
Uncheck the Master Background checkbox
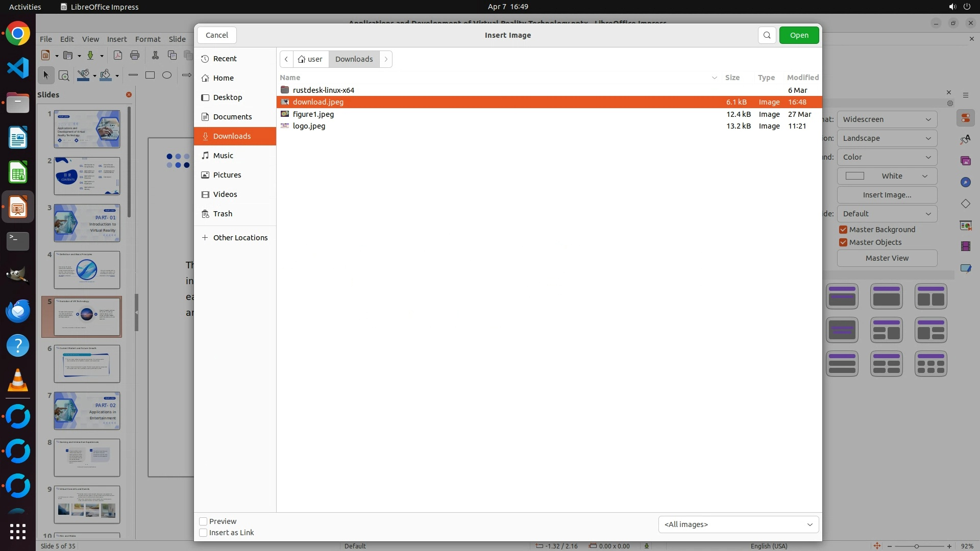click(843, 230)
